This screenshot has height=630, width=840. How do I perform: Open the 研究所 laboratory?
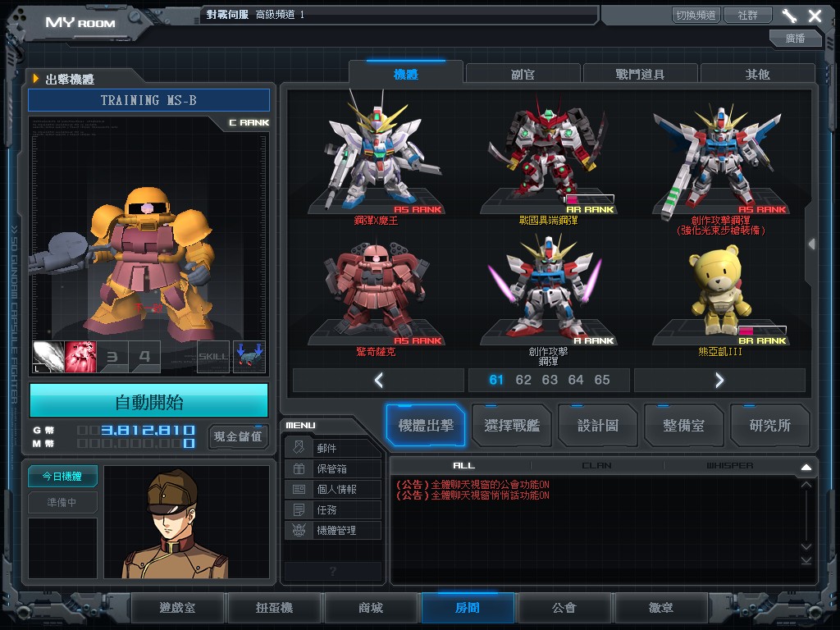click(x=769, y=426)
